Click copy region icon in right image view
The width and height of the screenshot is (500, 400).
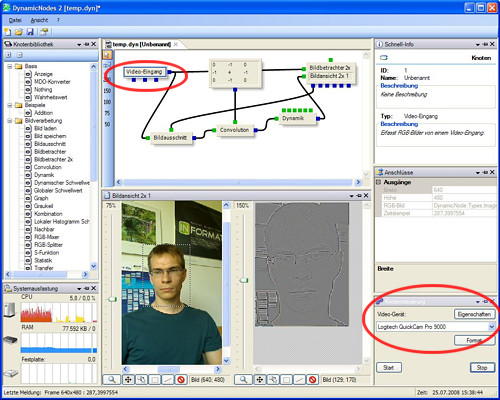click(x=273, y=379)
